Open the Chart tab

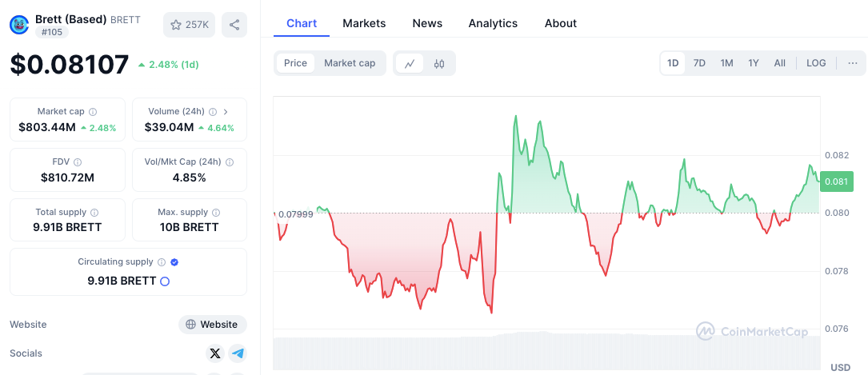(x=302, y=23)
